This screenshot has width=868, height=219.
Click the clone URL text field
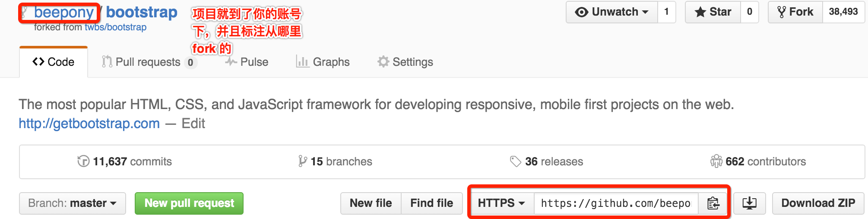coord(615,203)
